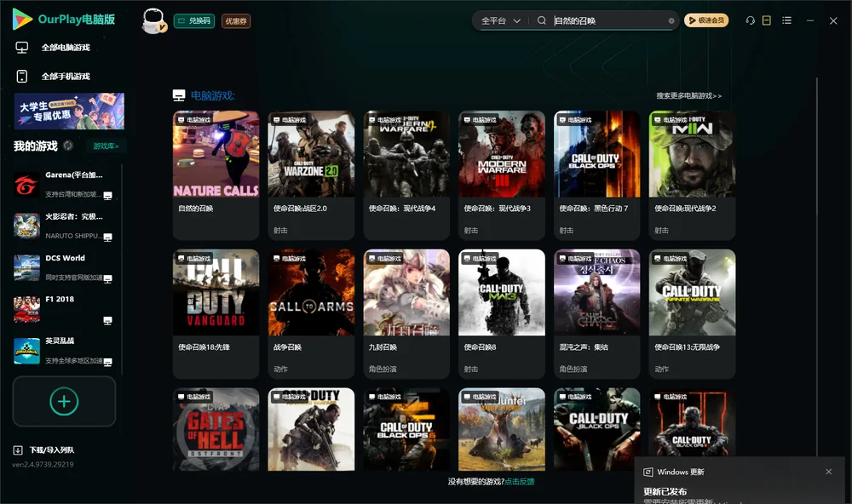Click the search magnifier icon
The width and height of the screenshot is (852, 504).
click(x=541, y=20)
